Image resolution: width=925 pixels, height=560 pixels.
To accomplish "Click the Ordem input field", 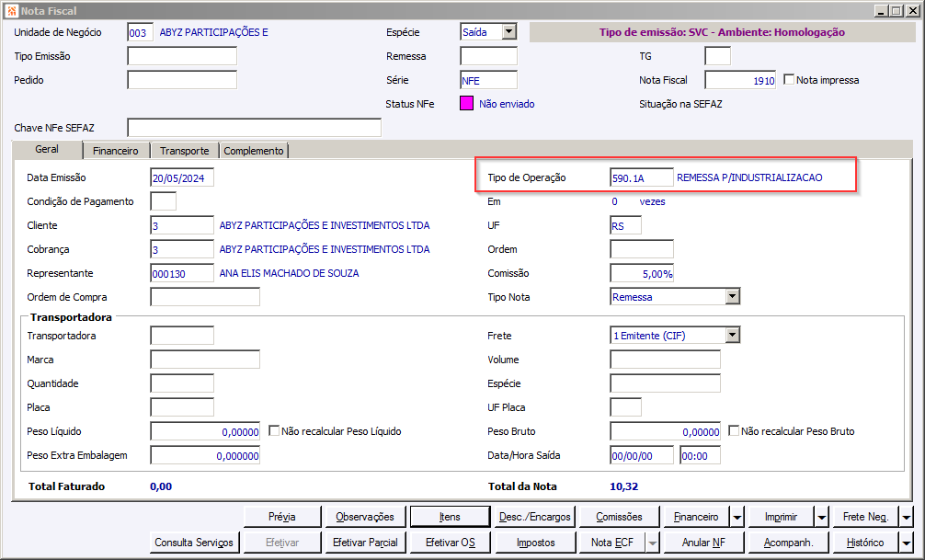I will point(641,249).
